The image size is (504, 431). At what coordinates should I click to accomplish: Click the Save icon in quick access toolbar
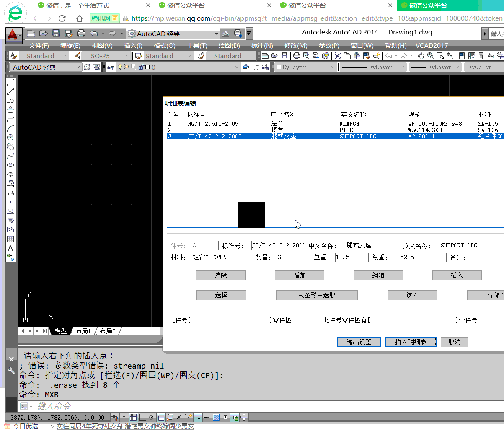pos(56,34)
